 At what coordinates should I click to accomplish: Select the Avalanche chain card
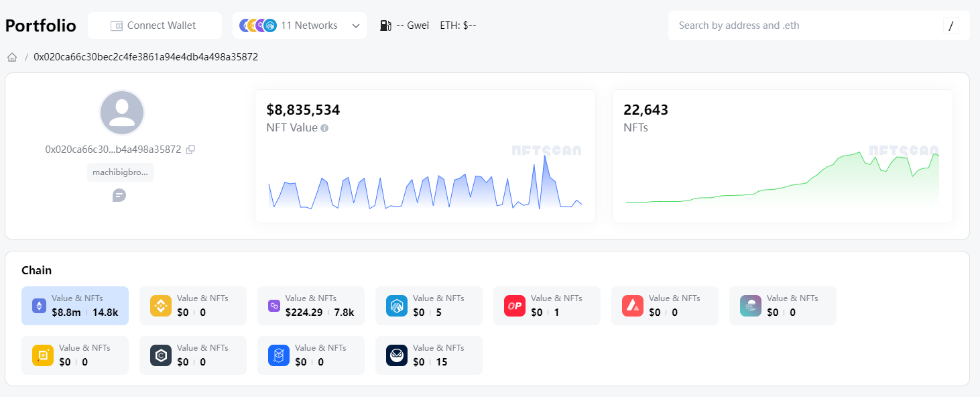pyautogui.click(x=664, y=306)
